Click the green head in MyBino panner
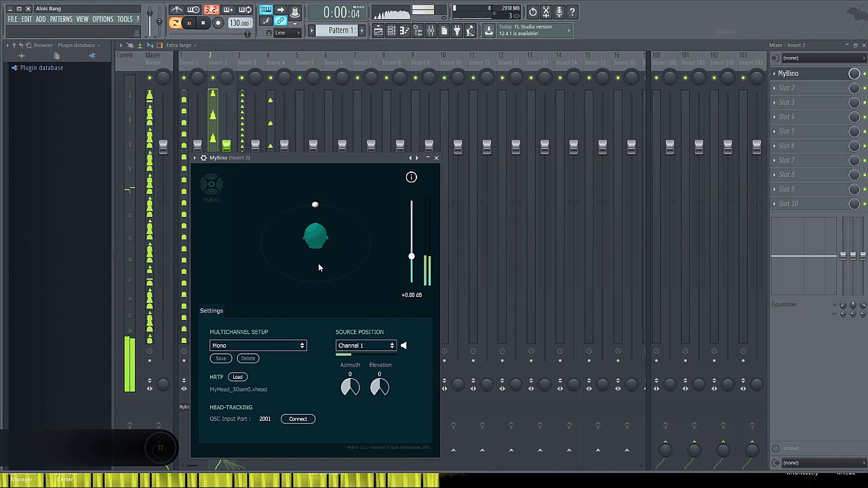 [x=315, y=236]
